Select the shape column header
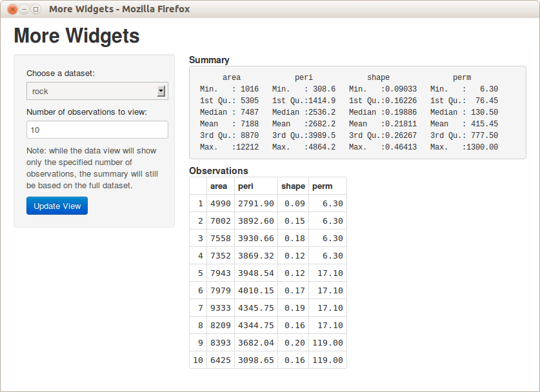The width and height of the screenshot is (540, 392). click(293, 186)
